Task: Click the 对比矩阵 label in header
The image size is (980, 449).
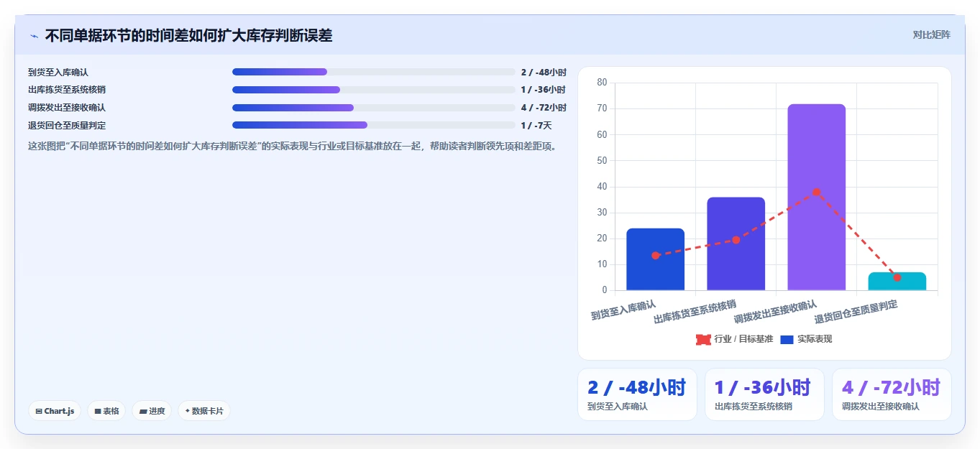Action: 931,35
